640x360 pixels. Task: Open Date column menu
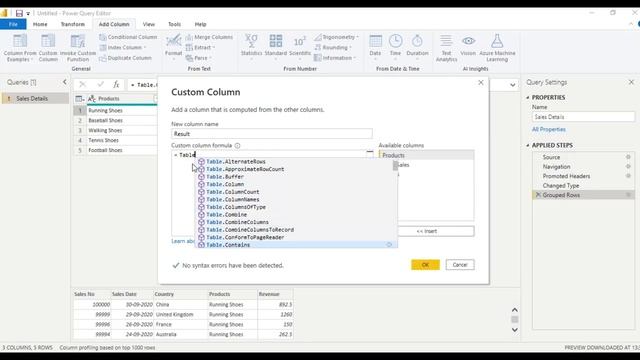[x=375, y=46]
